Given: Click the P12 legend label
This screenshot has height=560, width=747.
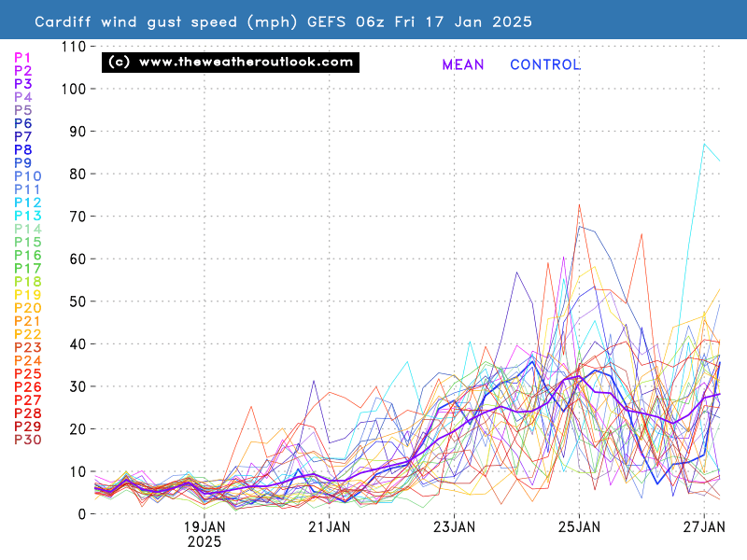Looking at the screenshot, I should coord(28,203).
